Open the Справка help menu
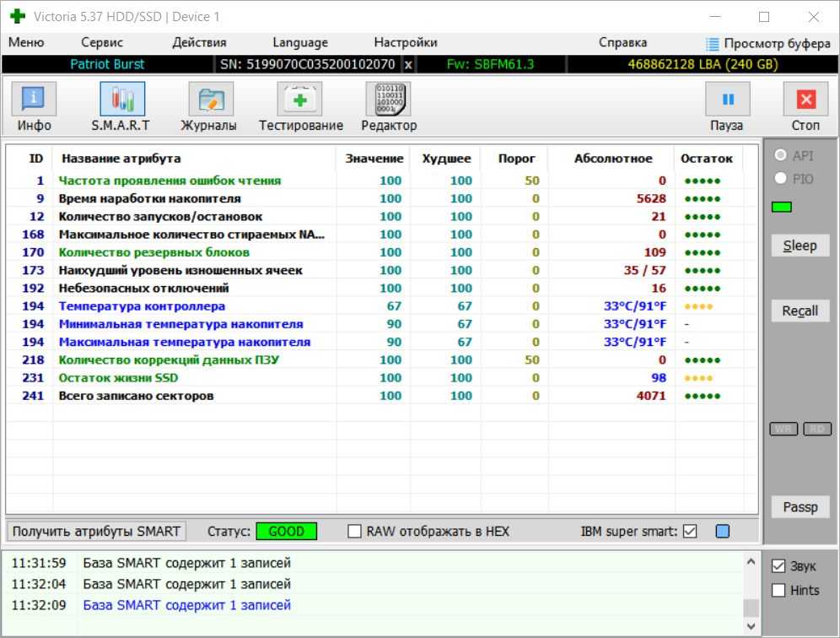This screenshot has height=638, width=840. point(622,42)
